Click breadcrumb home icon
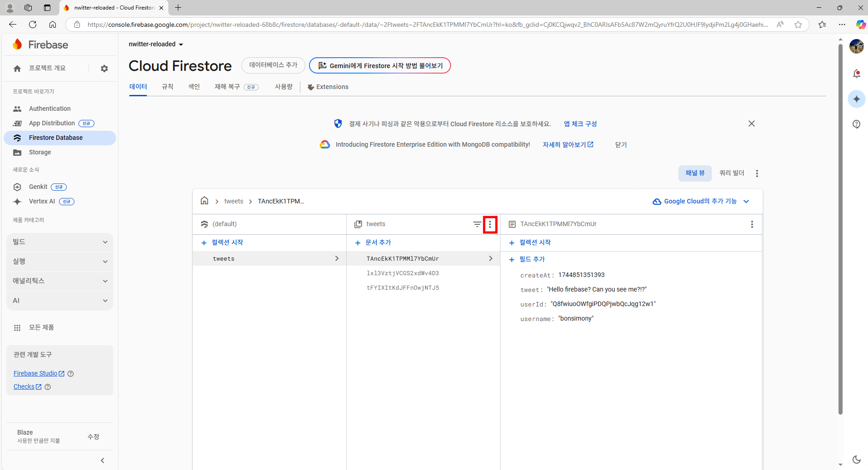Screen dimensions: 868x470 205,201
